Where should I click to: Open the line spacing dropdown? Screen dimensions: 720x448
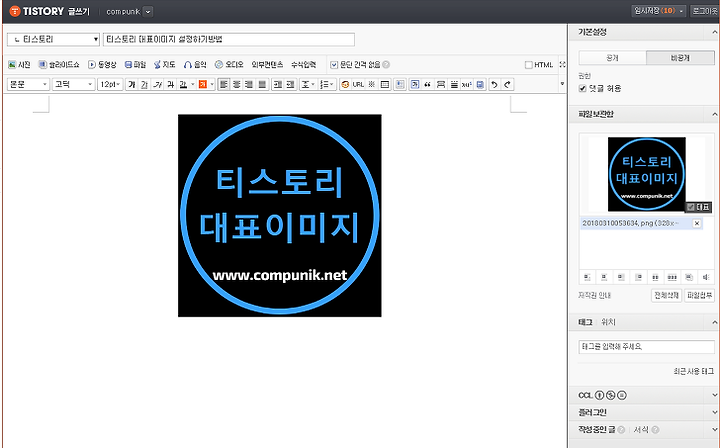[x=308, y=84]
